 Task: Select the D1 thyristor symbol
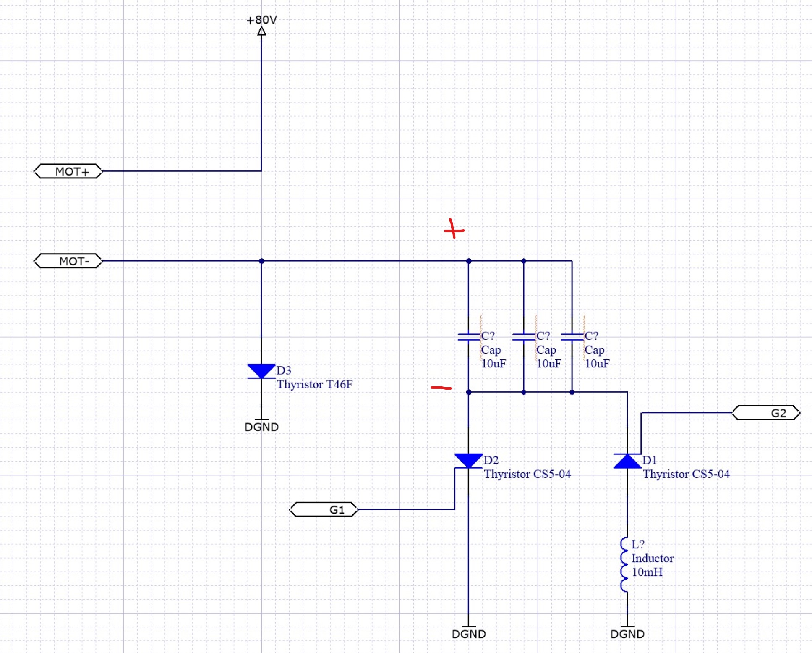point(627,461)
